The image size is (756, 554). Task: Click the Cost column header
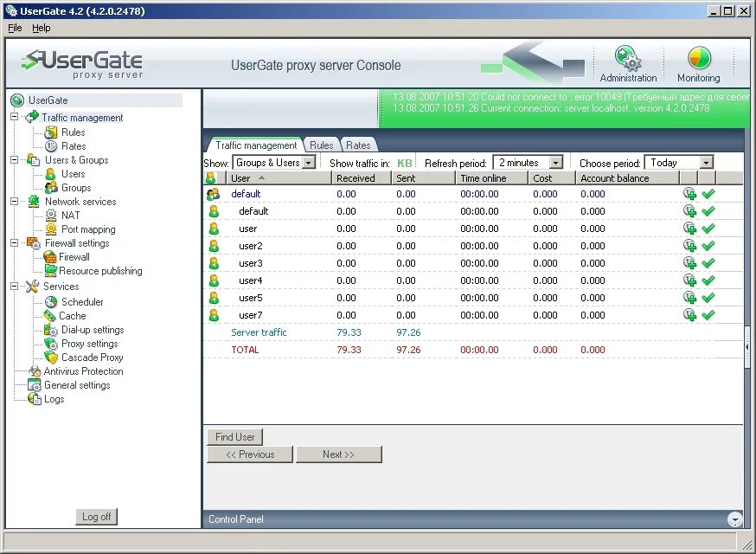(552, 178)
